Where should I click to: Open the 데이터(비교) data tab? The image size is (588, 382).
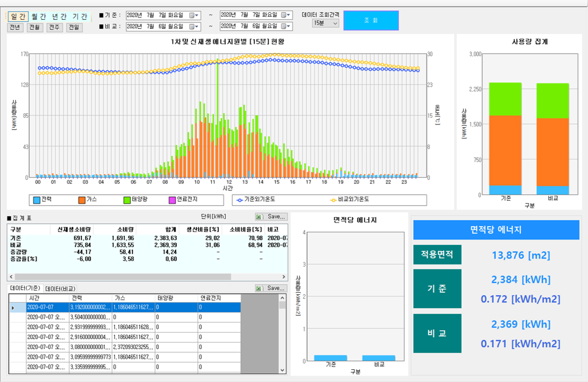click(60, 288)
